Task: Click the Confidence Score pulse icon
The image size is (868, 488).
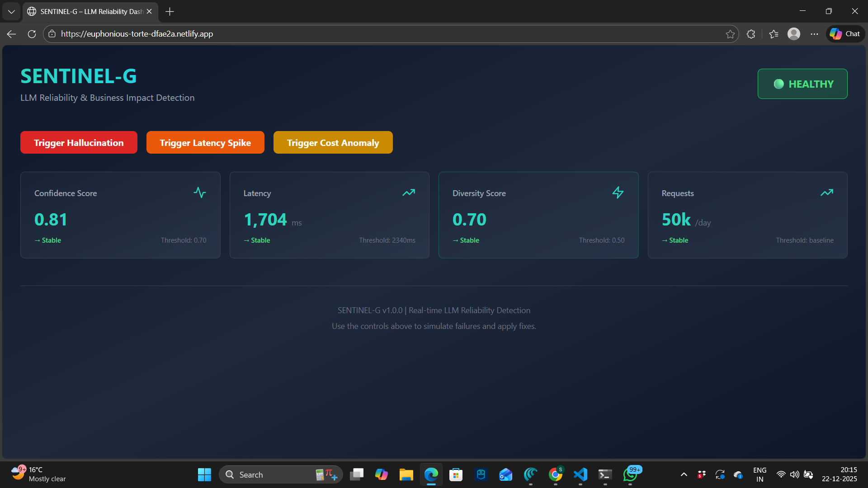Action: 199,193
